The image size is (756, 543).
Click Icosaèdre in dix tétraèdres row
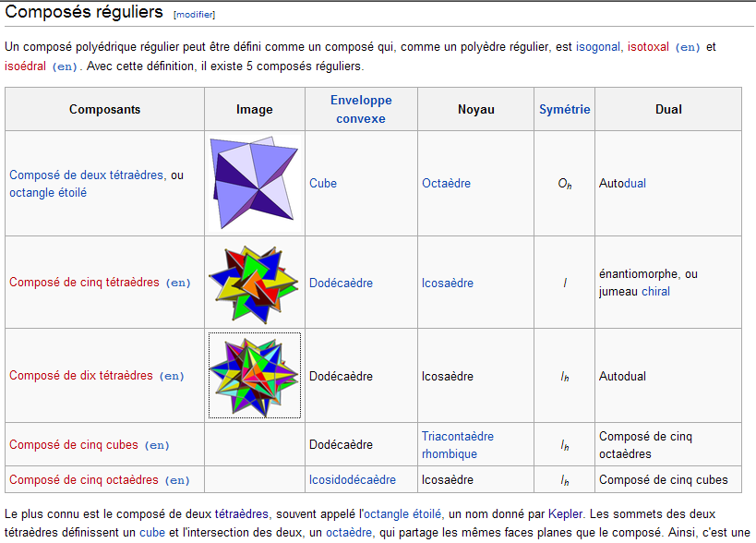click(x=448, y=376)
